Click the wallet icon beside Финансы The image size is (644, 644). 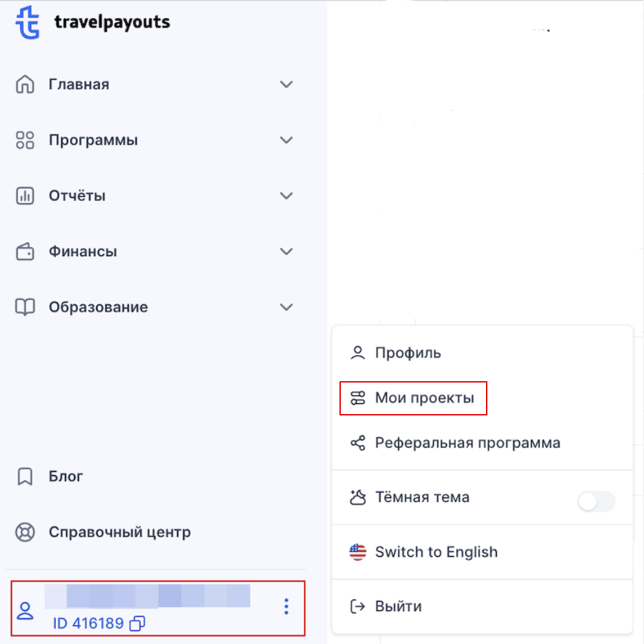(x=25, y=251)
